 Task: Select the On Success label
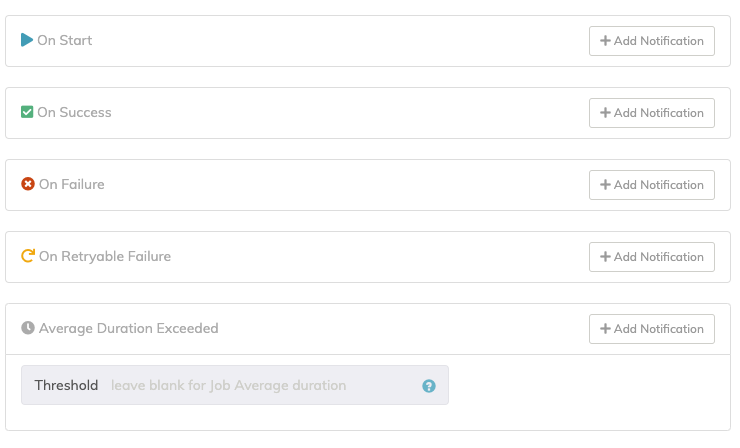(x=75, y=112)
